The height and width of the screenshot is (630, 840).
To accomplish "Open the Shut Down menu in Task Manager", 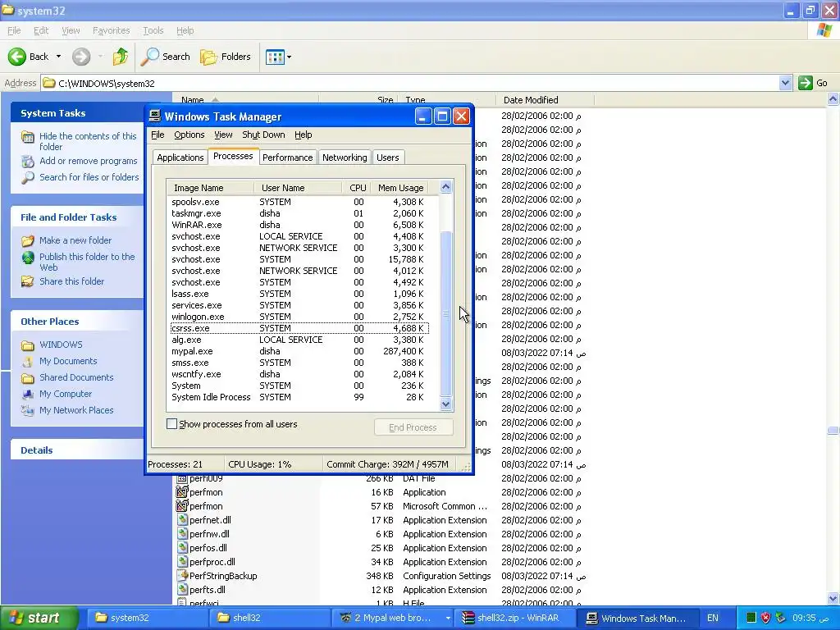I will pyautogui.click(x=263, y=135).
